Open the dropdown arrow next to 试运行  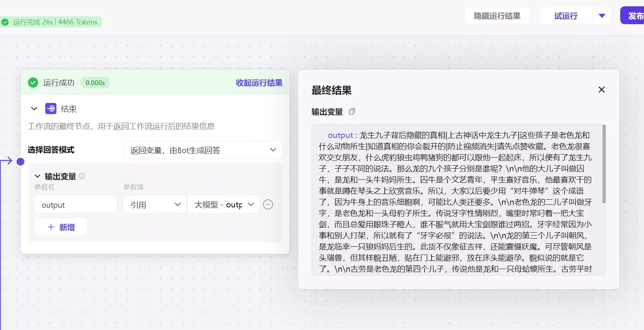point(602,16)
